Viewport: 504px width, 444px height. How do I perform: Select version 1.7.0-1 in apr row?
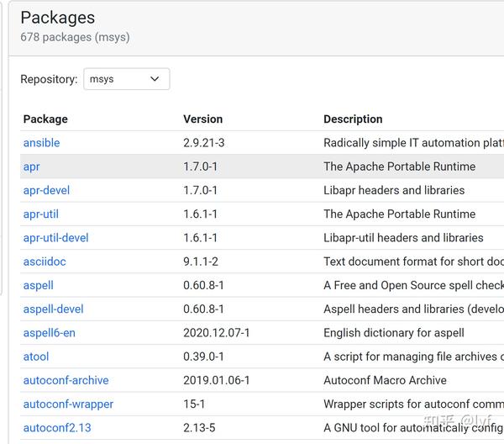point(200,166)
